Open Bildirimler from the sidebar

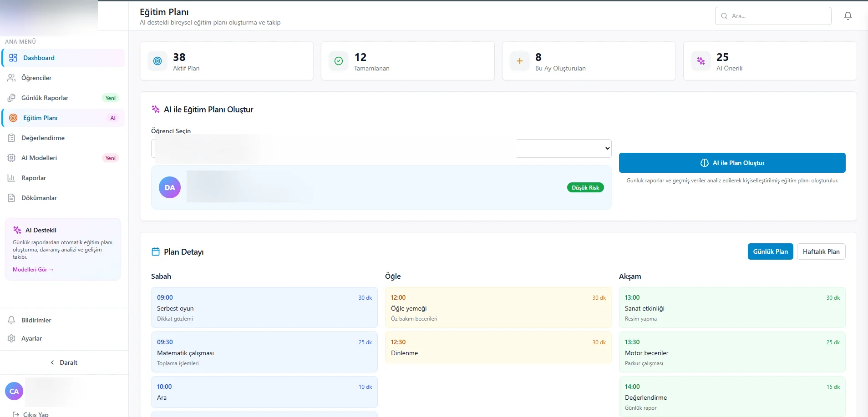click(36, 320)
